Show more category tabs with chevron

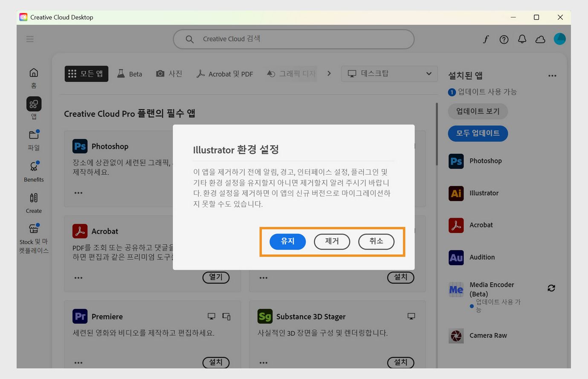pos(329,73)
